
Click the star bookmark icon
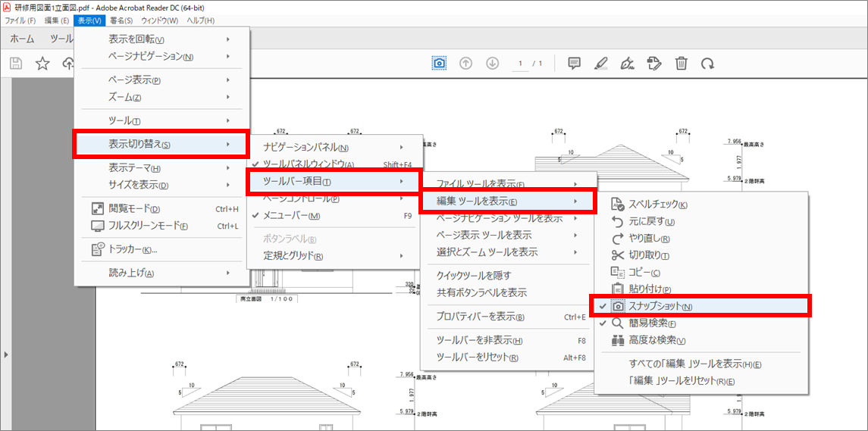pyautogui.click(x=42, y=64)
